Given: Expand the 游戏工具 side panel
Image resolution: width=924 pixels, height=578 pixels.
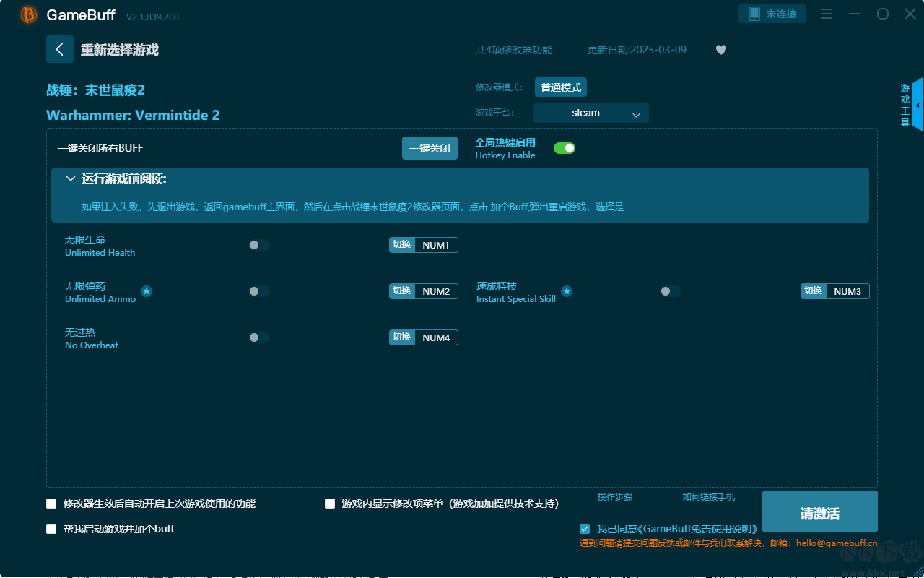Looking at the screenshot, I should point(917,105).
